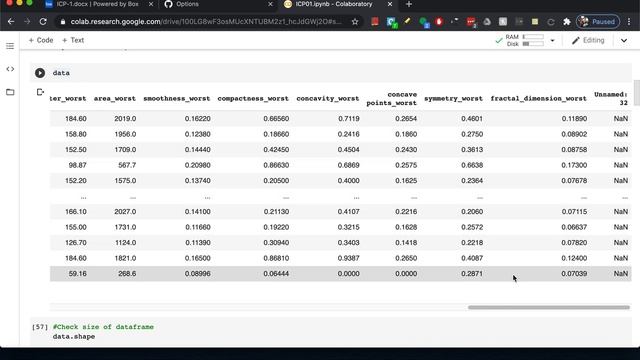
Task: Click the 2019.0 area value
Action: (x=125, y=119)
